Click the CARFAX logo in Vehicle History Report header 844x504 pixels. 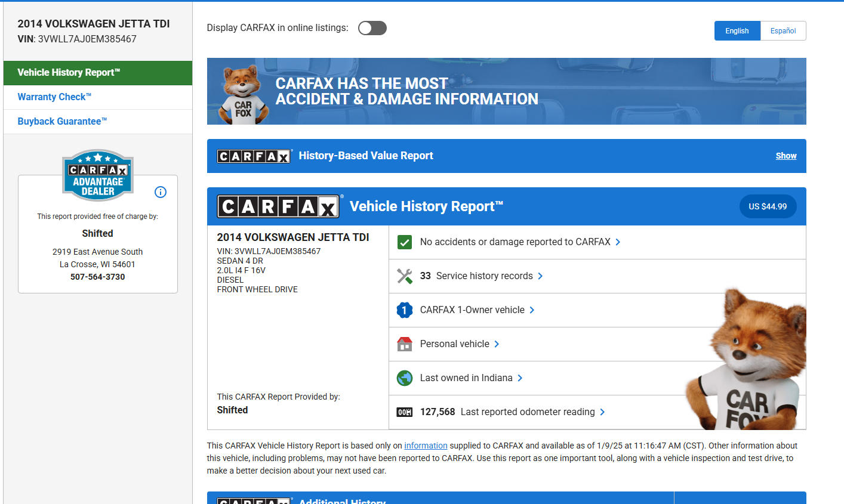click(279, 206)
